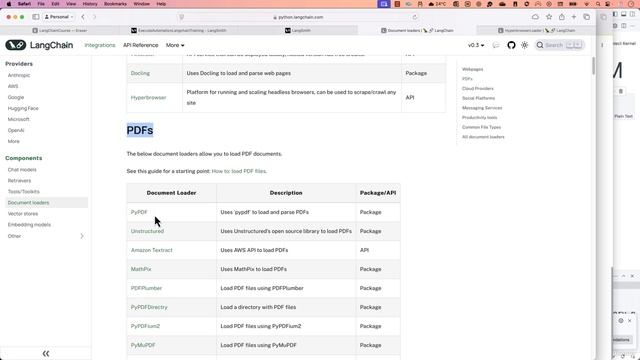The height and width of the screenshot is (360, 640).
Task: Select Document loaders in sidebar
Action: [x=46, y=202]
